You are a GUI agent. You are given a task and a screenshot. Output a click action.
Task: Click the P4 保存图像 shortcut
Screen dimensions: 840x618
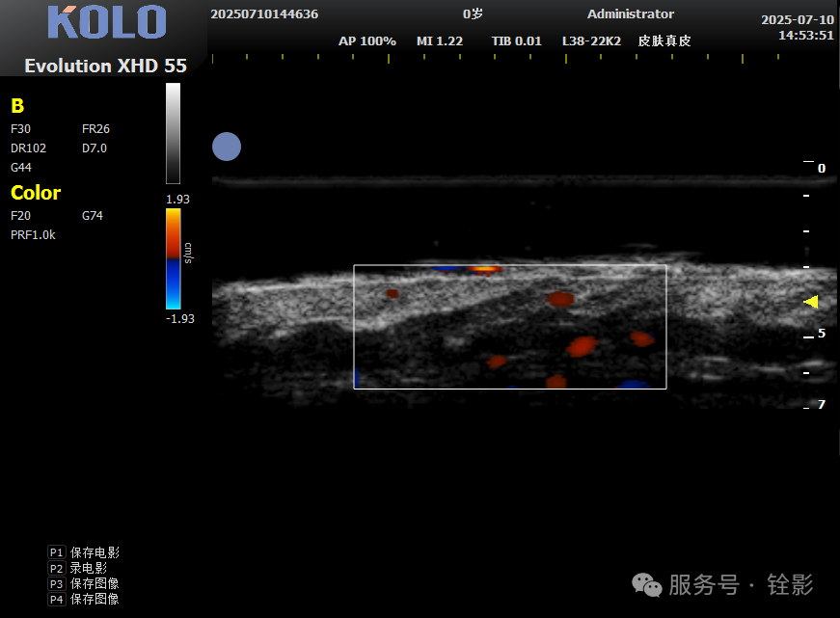point(84,600)
